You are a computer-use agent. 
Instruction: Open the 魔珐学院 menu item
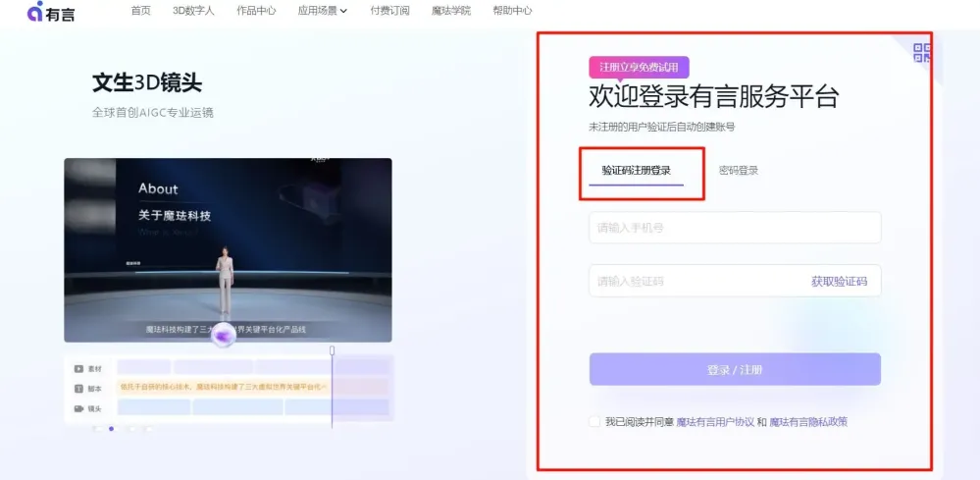[x=451, y=11]
